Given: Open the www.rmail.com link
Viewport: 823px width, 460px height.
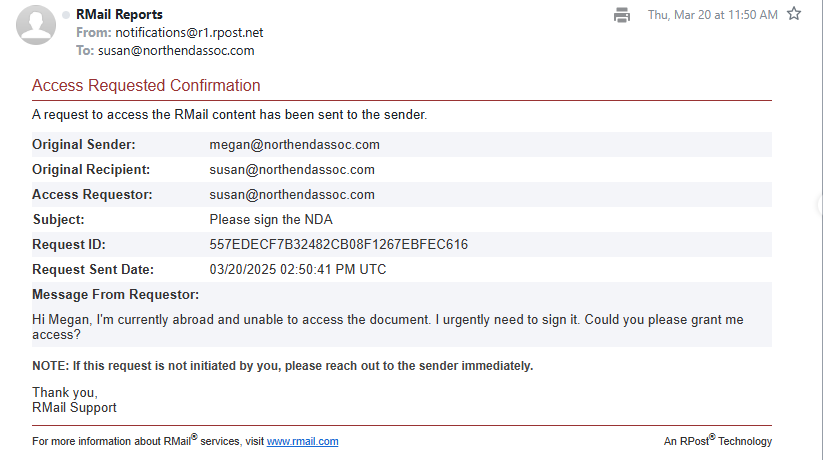Looking at the screenshot, I should click(x=302, y=441).
